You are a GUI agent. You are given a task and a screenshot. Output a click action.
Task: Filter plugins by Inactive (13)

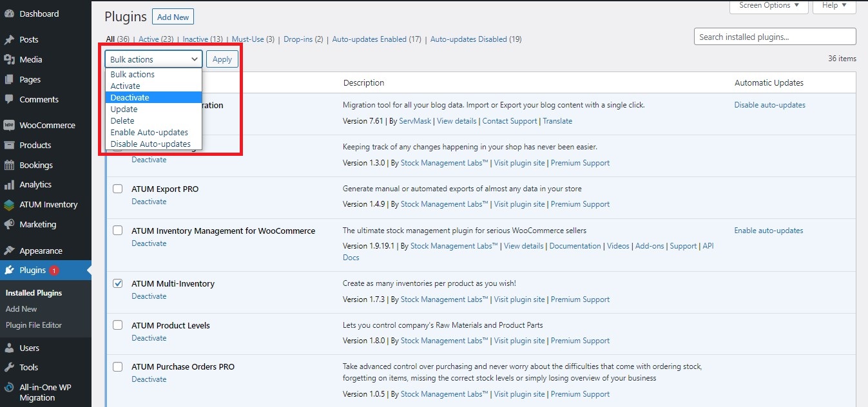point(202,39)
